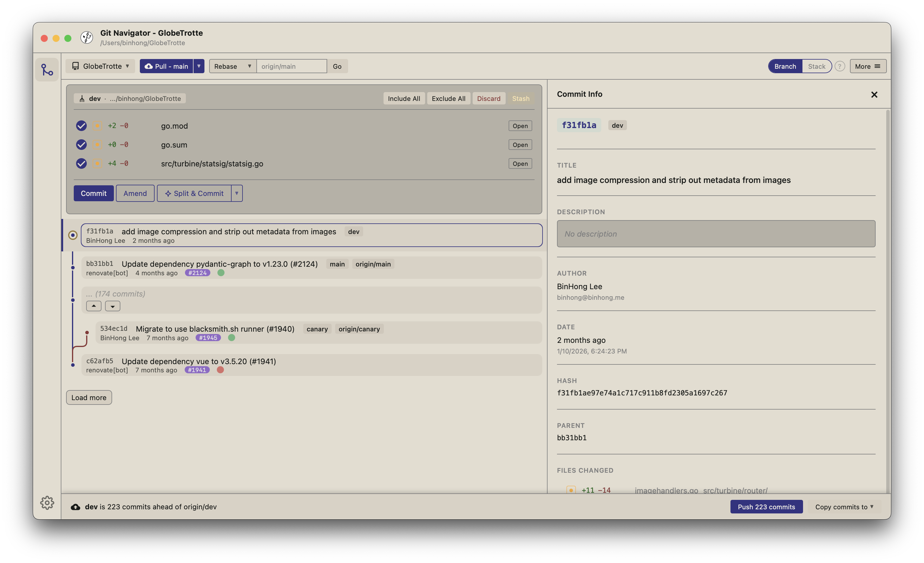This screenshot has height=563, width=924.
Task: Select the branch graph view in left sidebar
Action: 47,69
